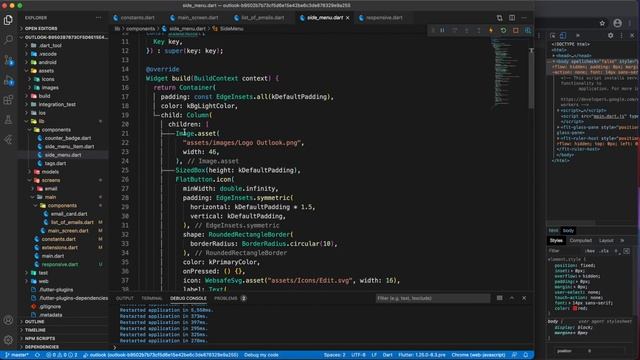
Task: Click the master branch in status bar
Action: pos(16,355)
